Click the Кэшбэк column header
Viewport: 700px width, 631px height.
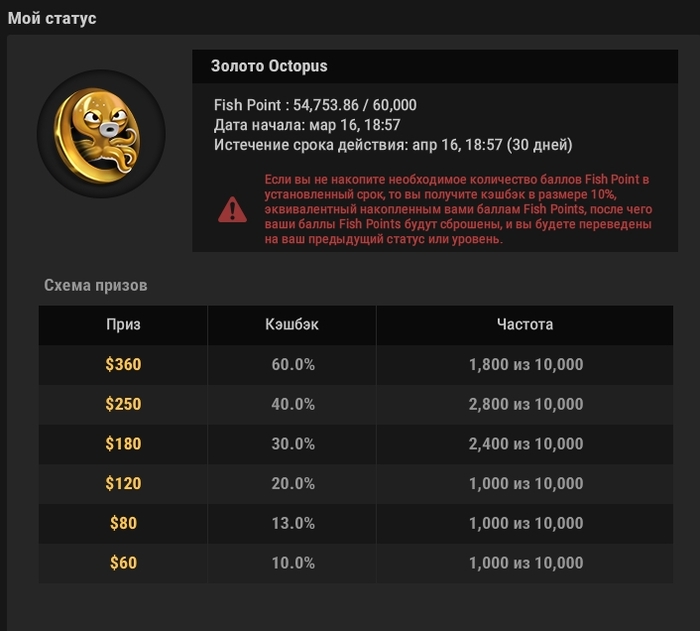pyautogui.click(x=292, y=325)
